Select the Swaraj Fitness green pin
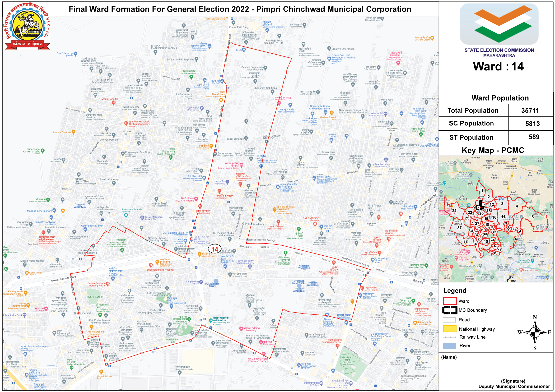This screenshot has height=392, width=555. [421, 135]
